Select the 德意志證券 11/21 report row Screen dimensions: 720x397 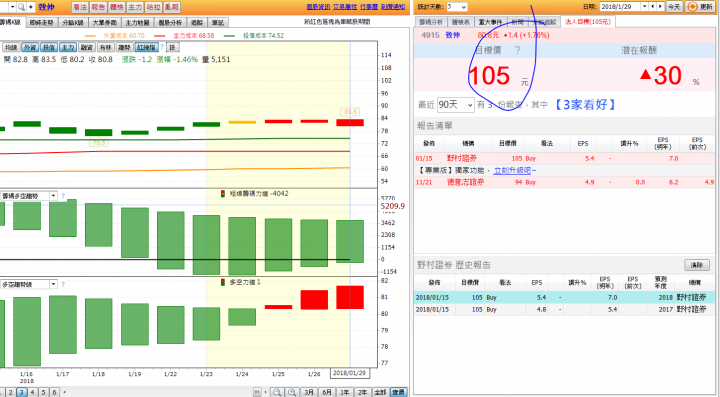pos(565,182)
